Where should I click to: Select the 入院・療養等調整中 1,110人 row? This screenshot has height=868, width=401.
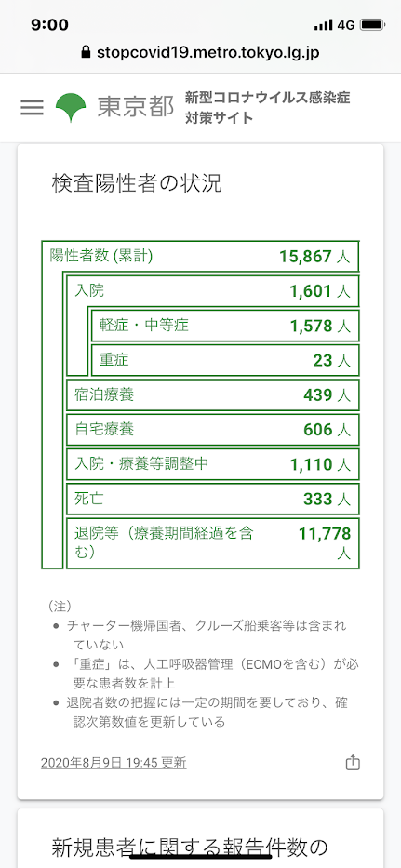click(x=213, y=464)
